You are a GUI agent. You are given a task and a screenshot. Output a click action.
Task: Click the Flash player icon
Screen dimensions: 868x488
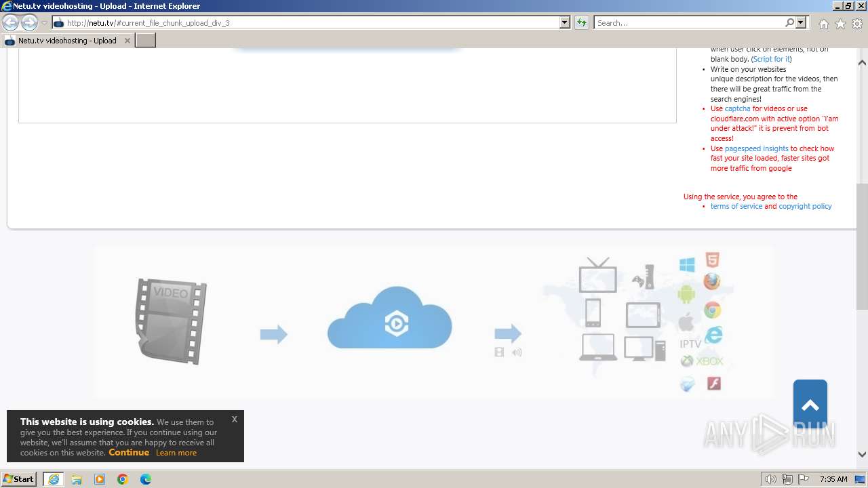tap(713, 384)
